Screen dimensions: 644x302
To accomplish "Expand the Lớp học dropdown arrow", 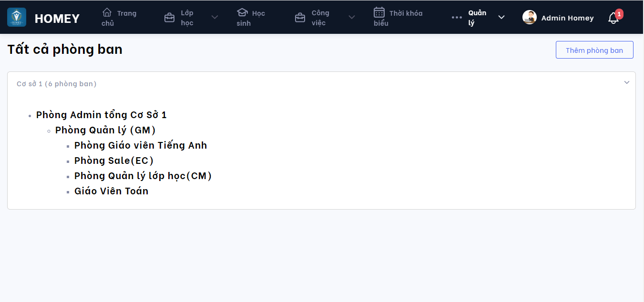I will coord(215,18).
